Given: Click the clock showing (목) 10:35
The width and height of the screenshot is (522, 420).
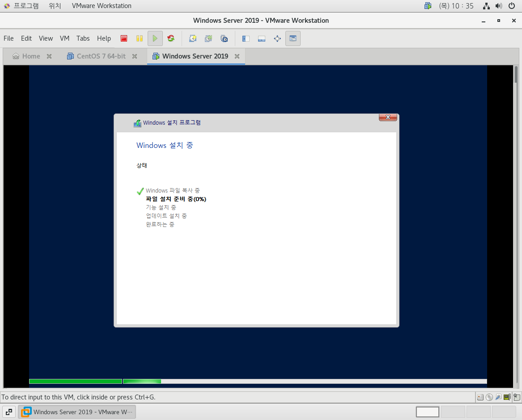Looking at the screenshot, I should click(456, 6).
